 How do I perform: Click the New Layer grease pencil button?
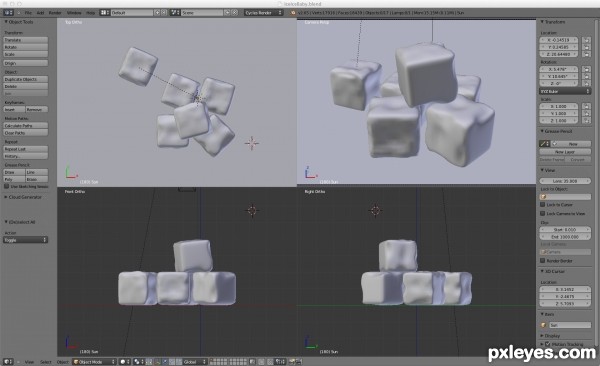click(x=565, y=152)
